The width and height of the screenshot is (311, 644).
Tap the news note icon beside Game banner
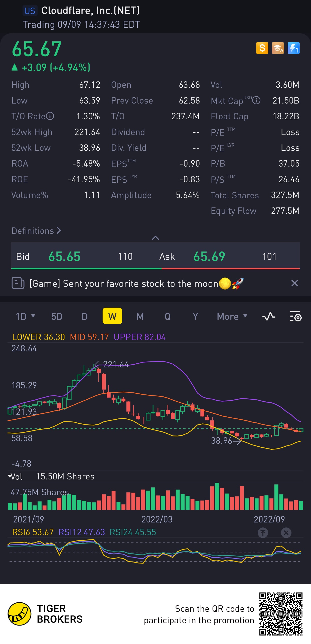pos(18,283)
